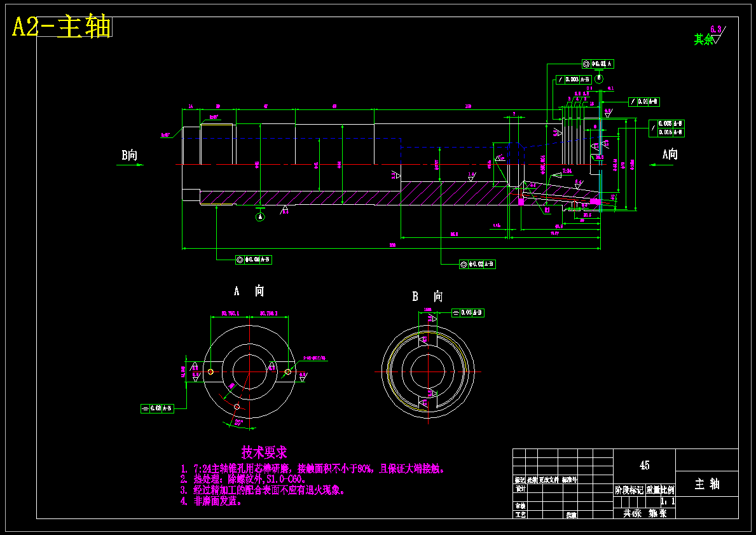
Task: Click the "设计" row label
Action: tap(519, 489)
